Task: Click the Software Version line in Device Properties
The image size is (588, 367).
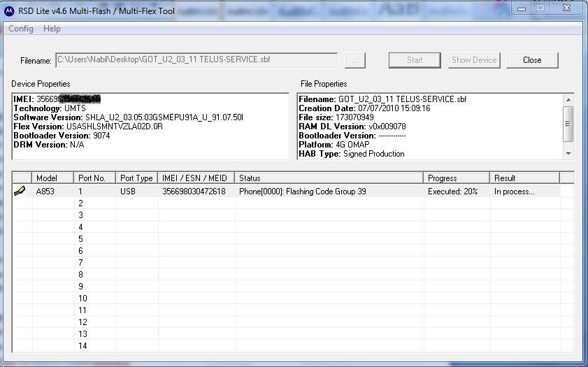Action: (128, 117)
